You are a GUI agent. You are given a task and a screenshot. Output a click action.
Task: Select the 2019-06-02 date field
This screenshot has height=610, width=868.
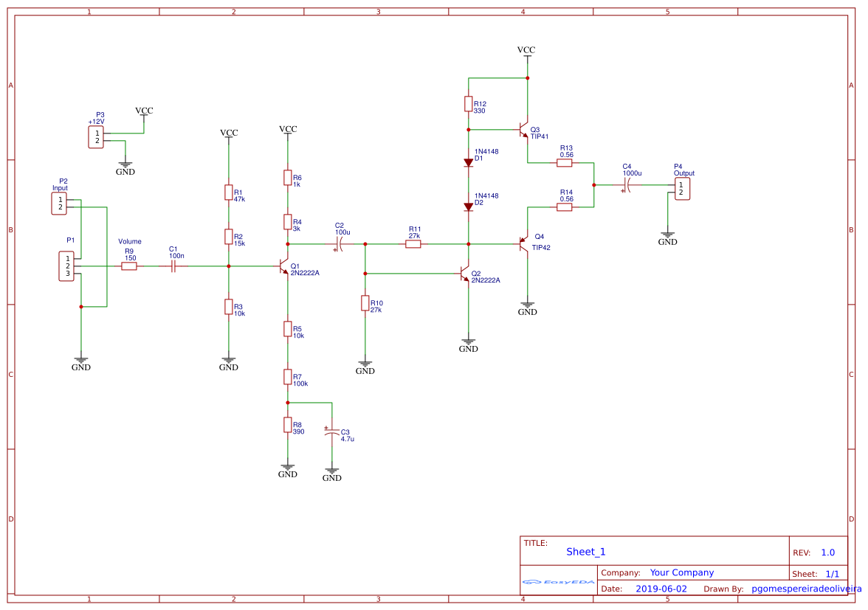662,589
